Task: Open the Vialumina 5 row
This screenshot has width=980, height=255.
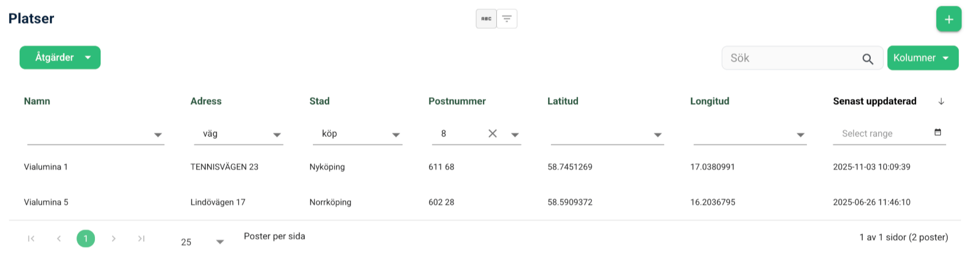Action: coord(485,202)
